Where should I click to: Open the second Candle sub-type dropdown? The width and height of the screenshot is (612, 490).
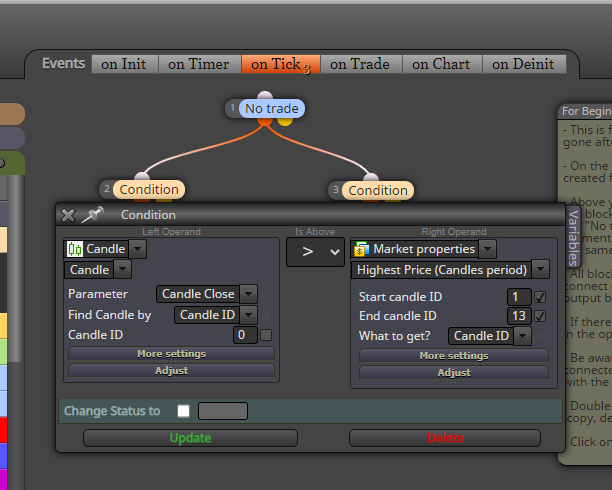tap(123, 269)
